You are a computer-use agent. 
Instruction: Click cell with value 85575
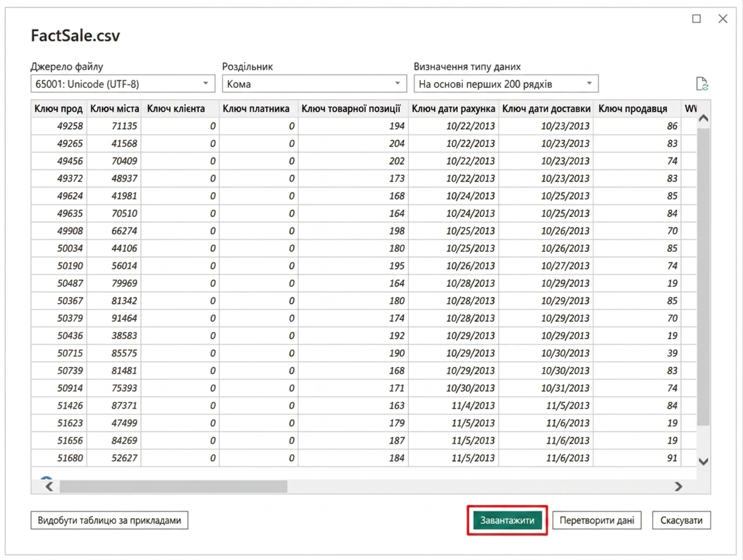(x=114, y=354)
